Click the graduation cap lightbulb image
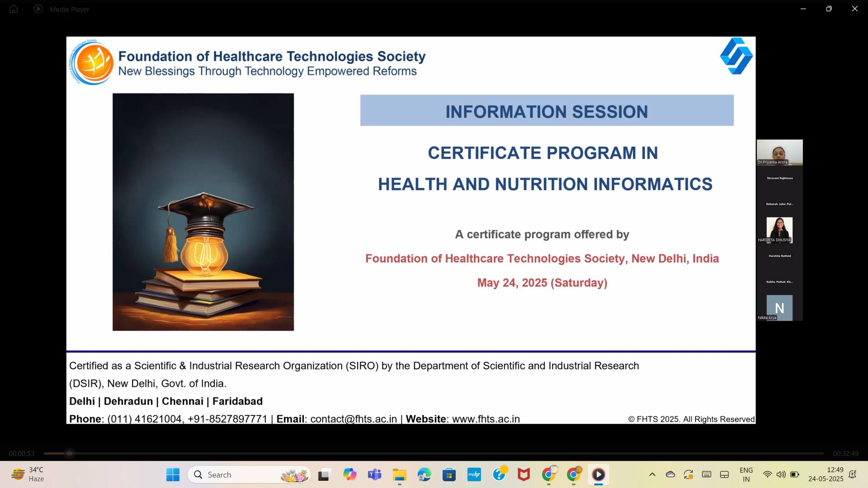 click(203, 212)
